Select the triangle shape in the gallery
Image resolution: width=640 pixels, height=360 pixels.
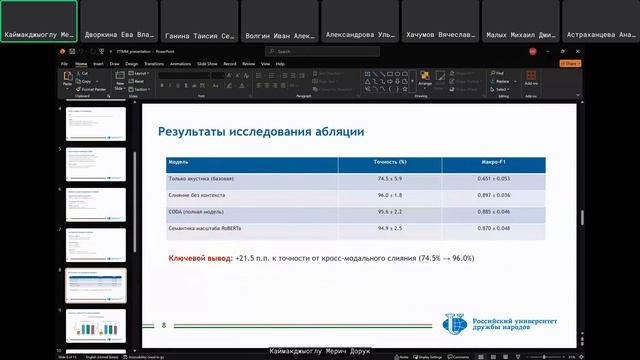[368, 82]
